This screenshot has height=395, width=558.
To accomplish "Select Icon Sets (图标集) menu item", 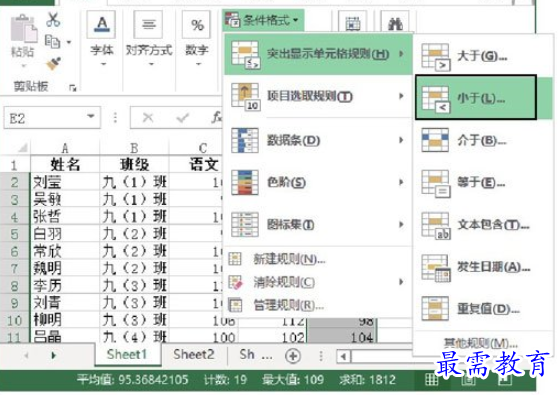I will pos(319,224).
